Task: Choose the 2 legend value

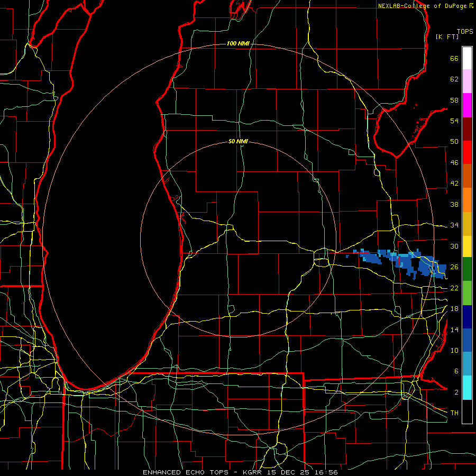Action: coord(456,392)
